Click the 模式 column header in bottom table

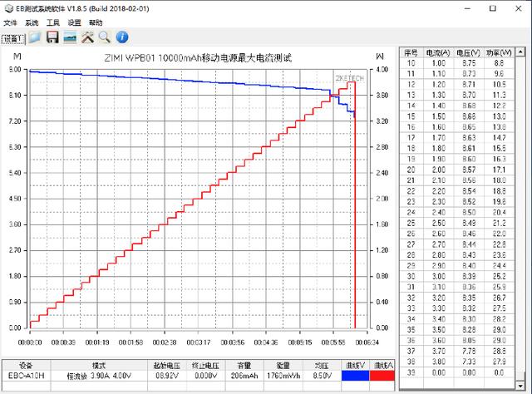[x=99, y=365]
